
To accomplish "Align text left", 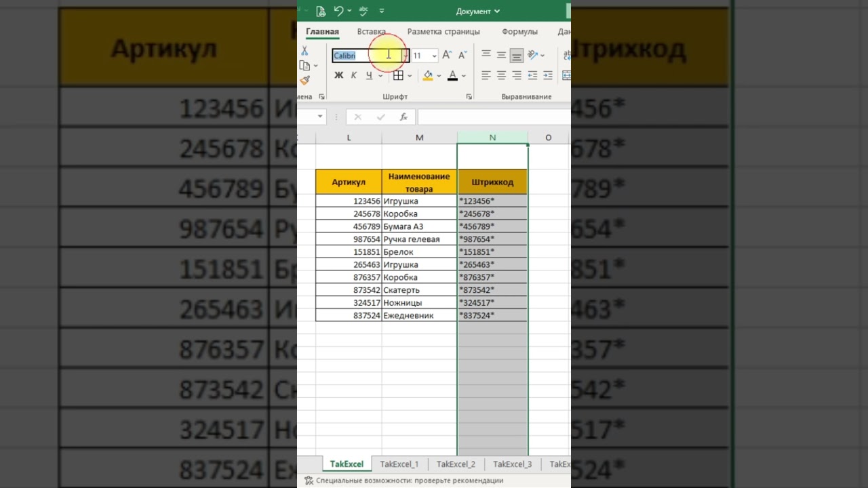I will [x=486, y=75].
